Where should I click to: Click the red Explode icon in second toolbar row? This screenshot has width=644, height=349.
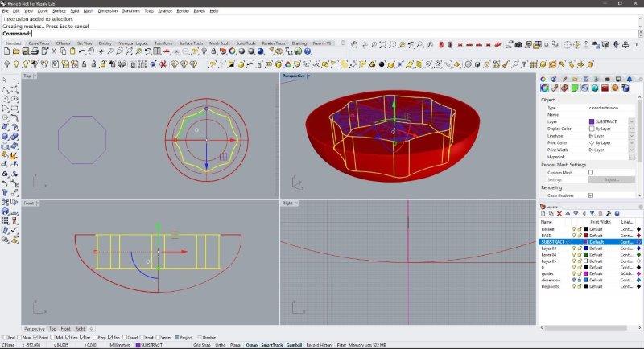[163, 64]
